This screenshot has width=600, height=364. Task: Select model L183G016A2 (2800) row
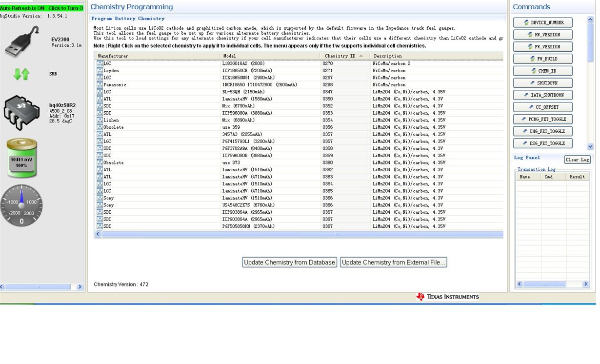click(299, 63)
